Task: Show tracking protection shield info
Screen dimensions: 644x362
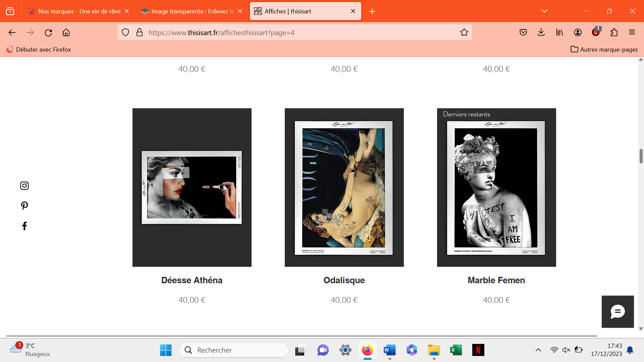Action: tap(125, 33)
